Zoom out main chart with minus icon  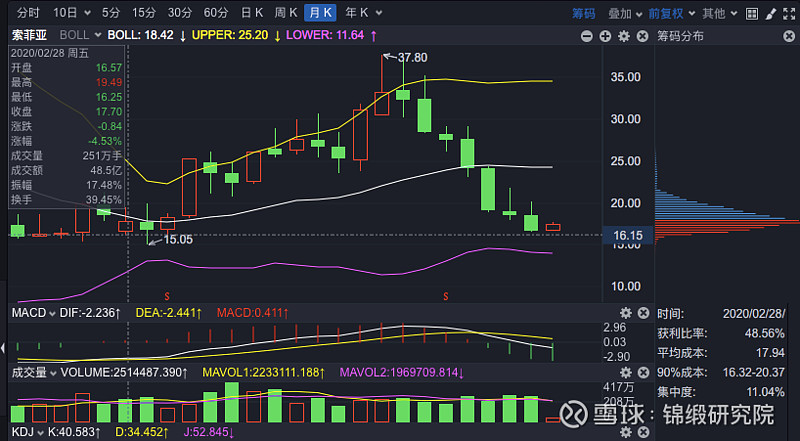588,35
